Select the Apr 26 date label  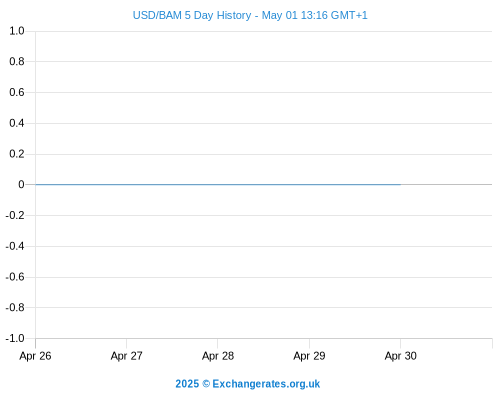click(35, 356)
